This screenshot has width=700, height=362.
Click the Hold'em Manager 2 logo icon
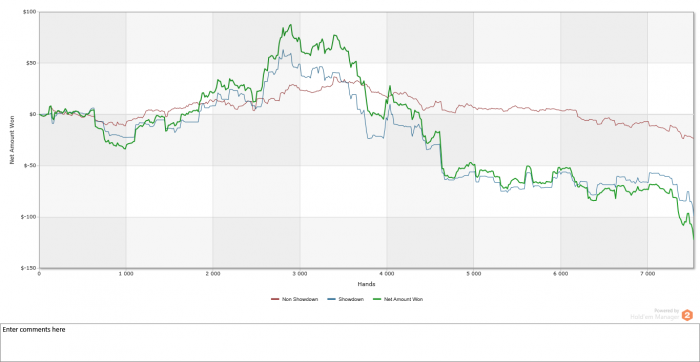pyautogui.click(x=687, y=315)
